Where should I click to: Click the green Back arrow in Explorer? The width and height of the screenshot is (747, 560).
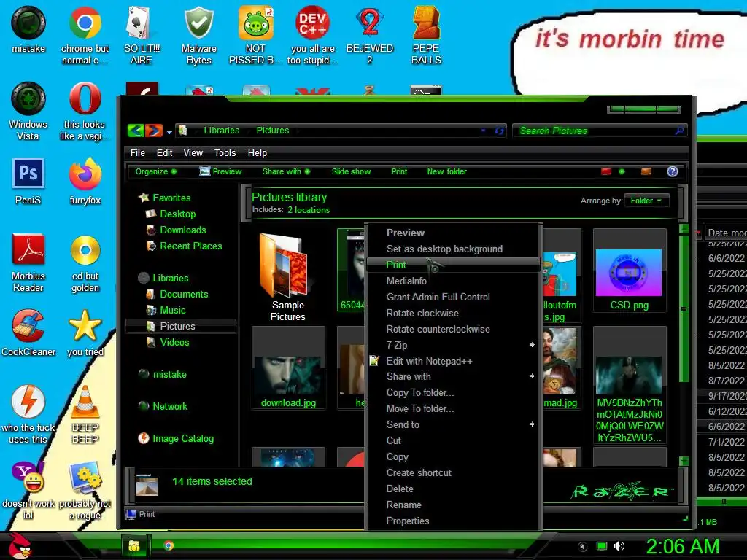point(136,130)
